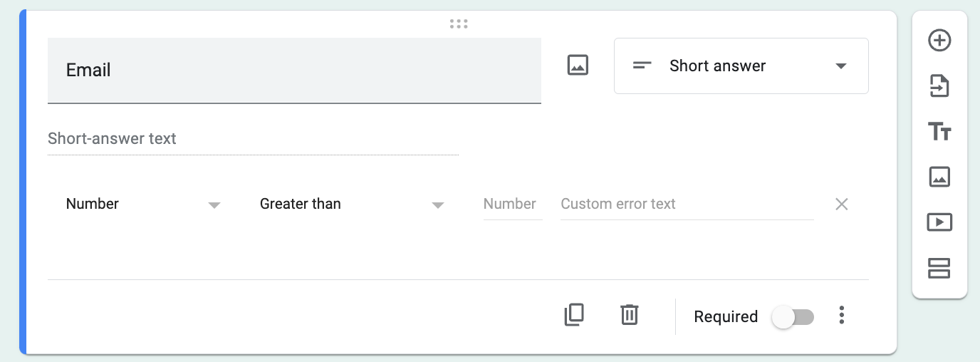Click the Add video icon
Screen dimensions: 980x362
click(x=939, y=222)
